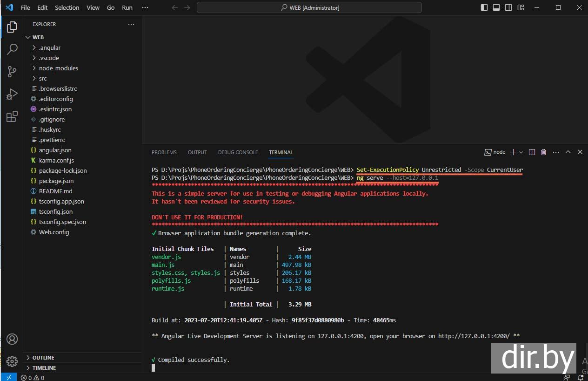Toggle the secondary side bar layout button
Image resolution: width=588 pixels, height=381 pixels.
[x=508, y=7]
